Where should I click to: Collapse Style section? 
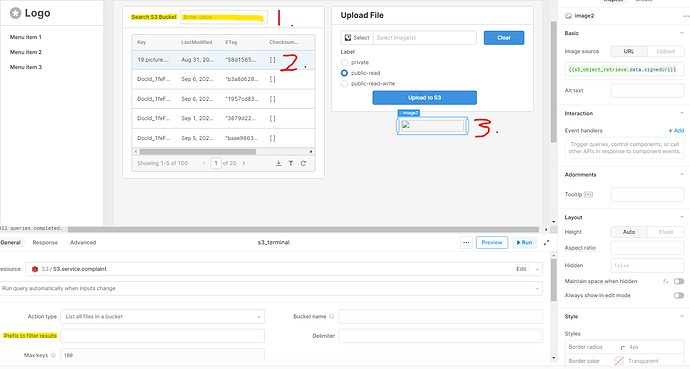pyautogui.click(x=681, y=317)
